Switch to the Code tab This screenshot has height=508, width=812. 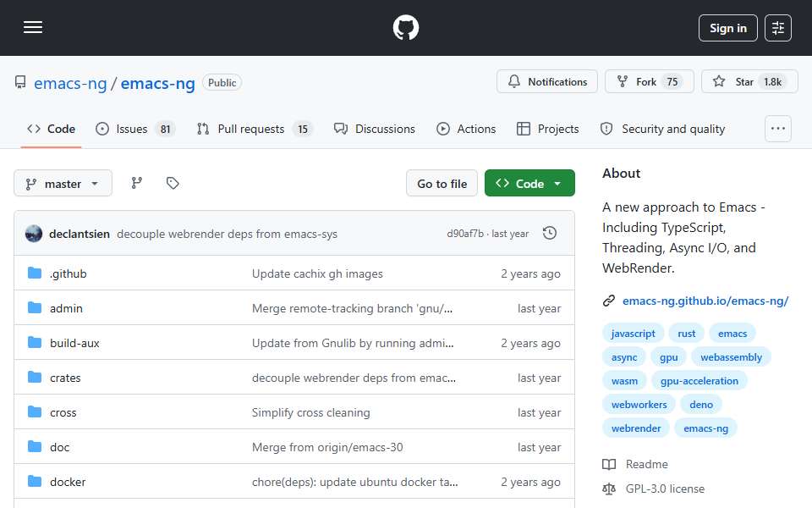(52, 129)
